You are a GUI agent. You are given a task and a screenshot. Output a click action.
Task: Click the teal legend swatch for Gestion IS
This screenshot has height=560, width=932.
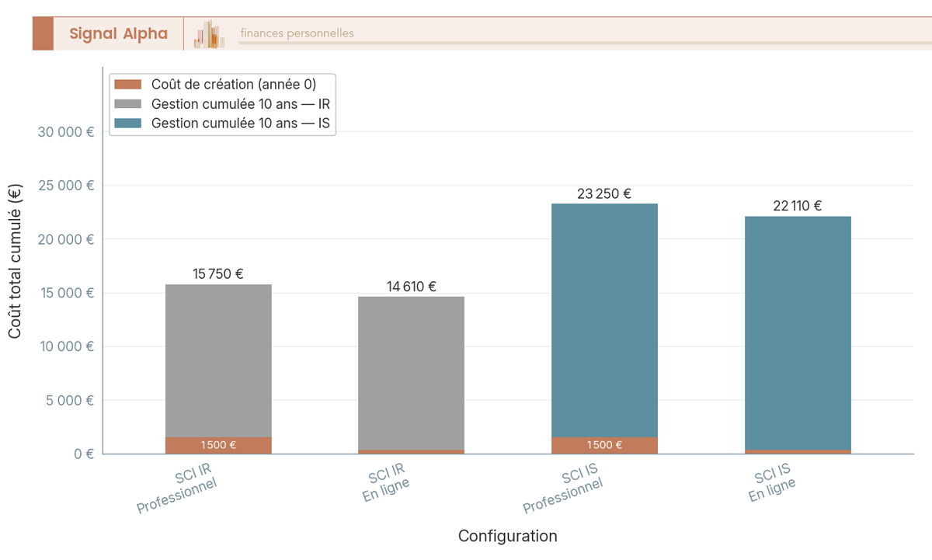pos(127,123)
